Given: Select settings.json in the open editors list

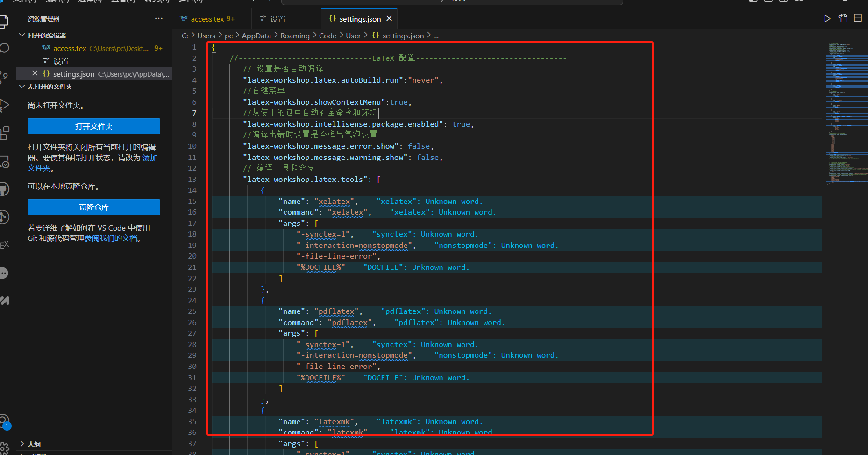Looking at the screenshot, I should (x=94, y=74).
